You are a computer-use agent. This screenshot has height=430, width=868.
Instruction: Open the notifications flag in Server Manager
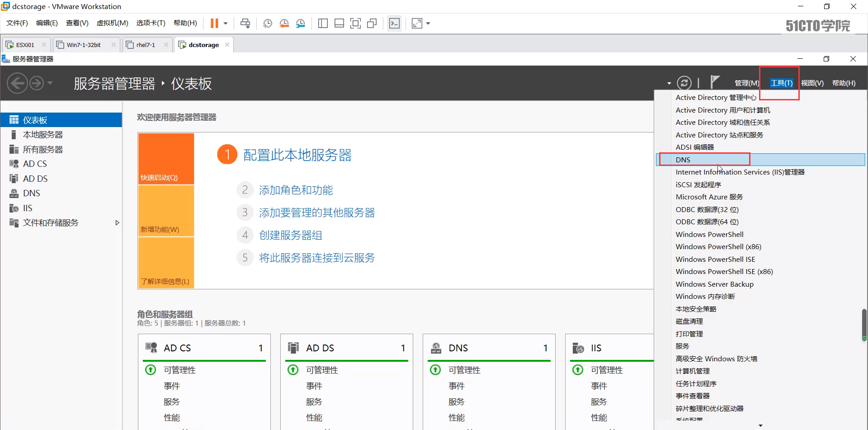coord(714,82)
